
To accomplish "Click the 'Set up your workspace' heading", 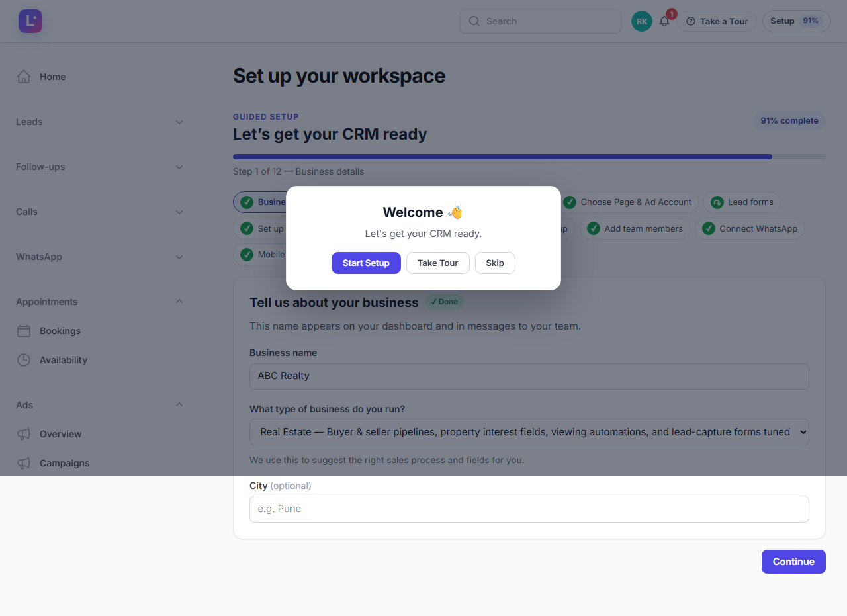I will click(339, 76).
